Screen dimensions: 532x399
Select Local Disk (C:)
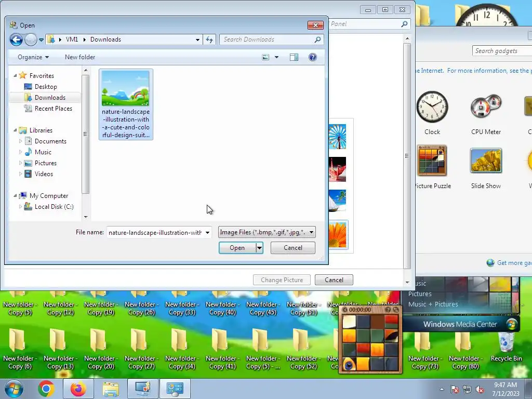pyautogui.click(x=54, y=207)
